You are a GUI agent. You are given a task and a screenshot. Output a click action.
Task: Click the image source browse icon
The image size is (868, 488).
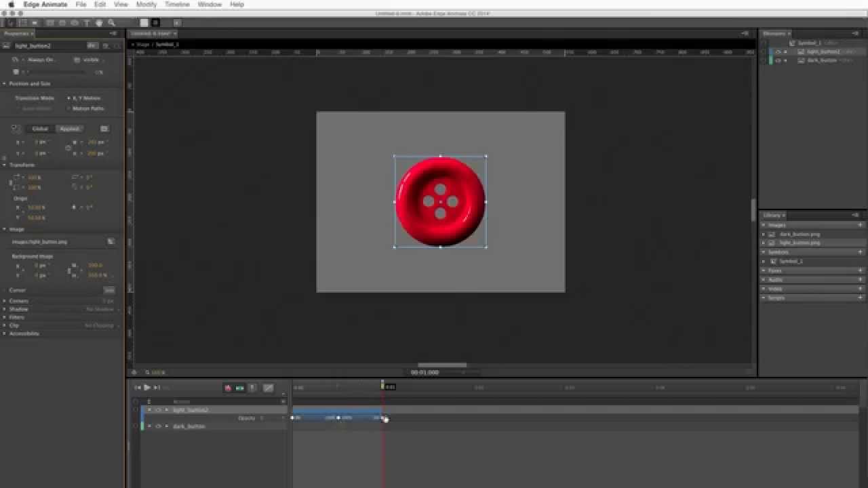111,241
